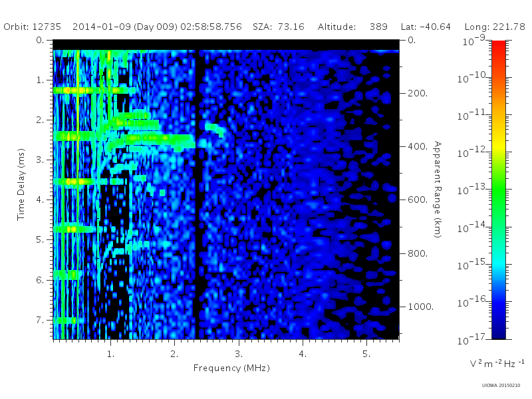Click the small cyan echo trace near 2.6 MHz
Image resolution: width=532 pixels, height=399 pixels.
click(x=215, y=129)
